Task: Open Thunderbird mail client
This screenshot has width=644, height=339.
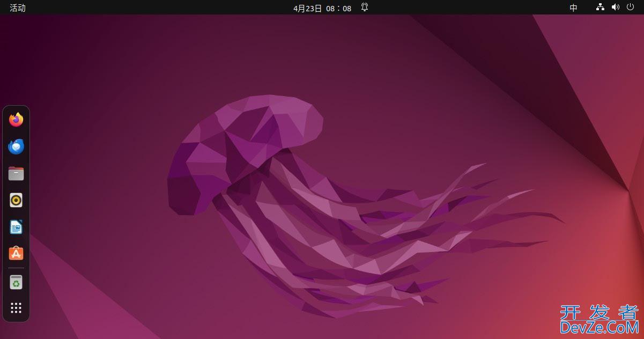Action: pyautogui.click(x=16, y=146)
